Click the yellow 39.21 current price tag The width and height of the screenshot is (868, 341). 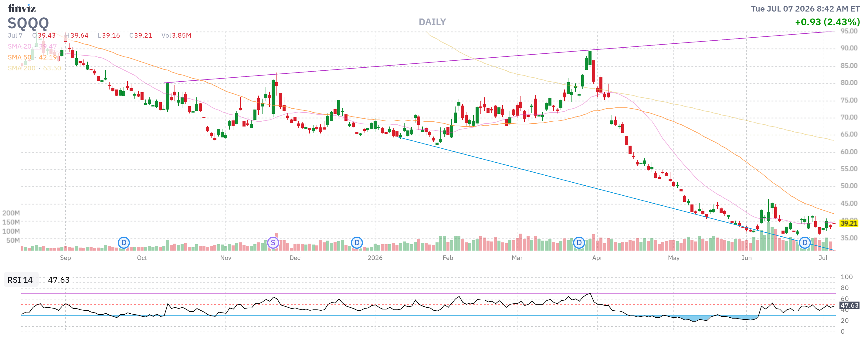[x=849, y=223]
